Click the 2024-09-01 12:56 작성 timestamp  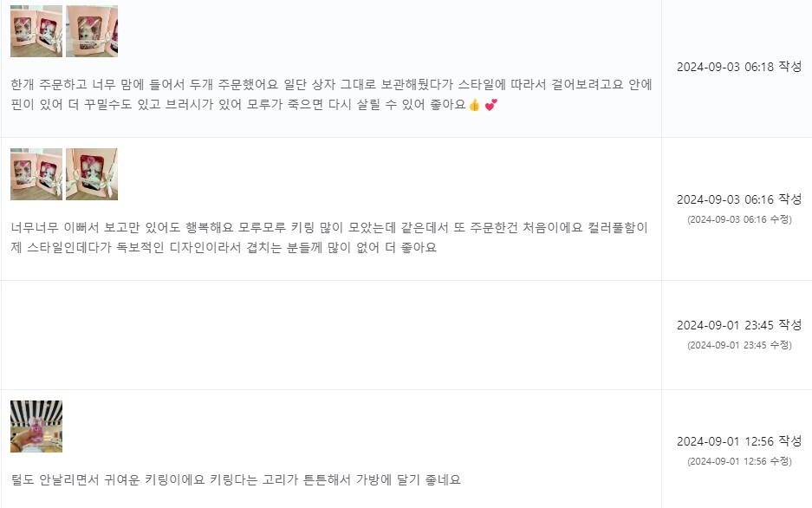tap(739, 441)
